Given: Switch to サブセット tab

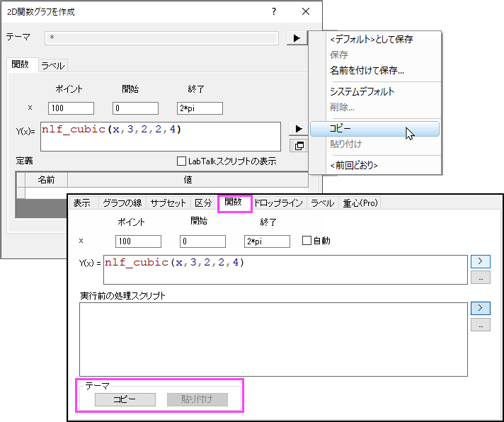Looking at the screenshot, I should tap(168, 203).
